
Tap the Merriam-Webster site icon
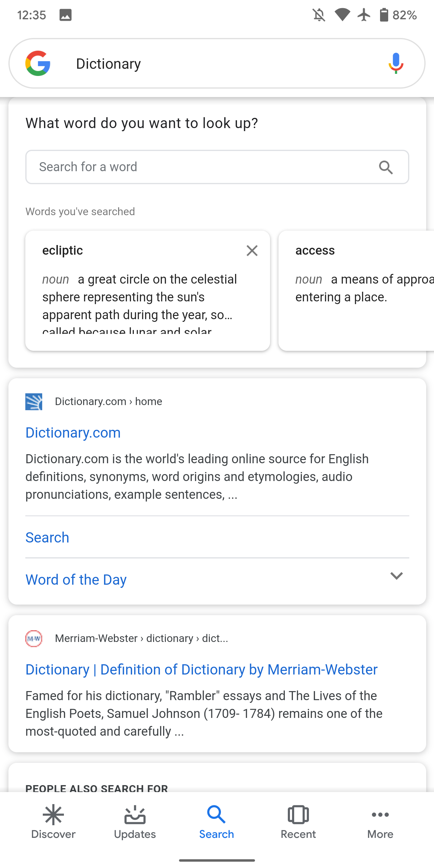tap(33, 638)
